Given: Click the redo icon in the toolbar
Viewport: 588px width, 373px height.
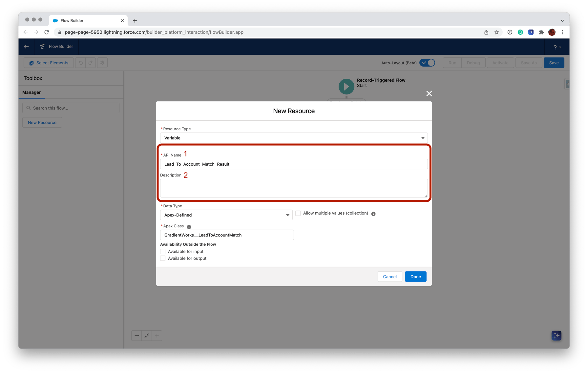Looking at the screenshot, I should click(90, 63).
